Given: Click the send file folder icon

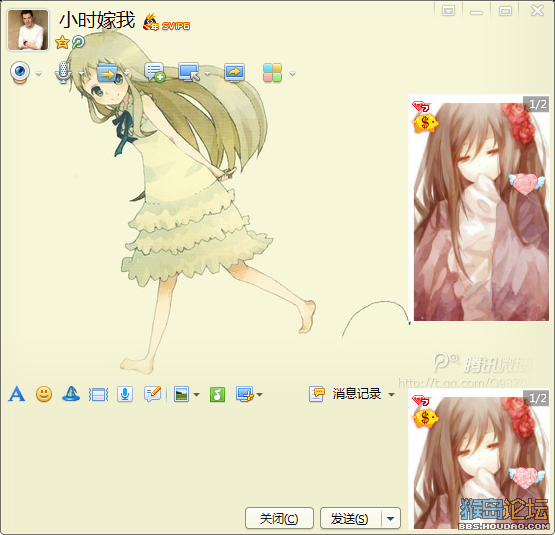Looking at the screenshot, I should 107,73.
